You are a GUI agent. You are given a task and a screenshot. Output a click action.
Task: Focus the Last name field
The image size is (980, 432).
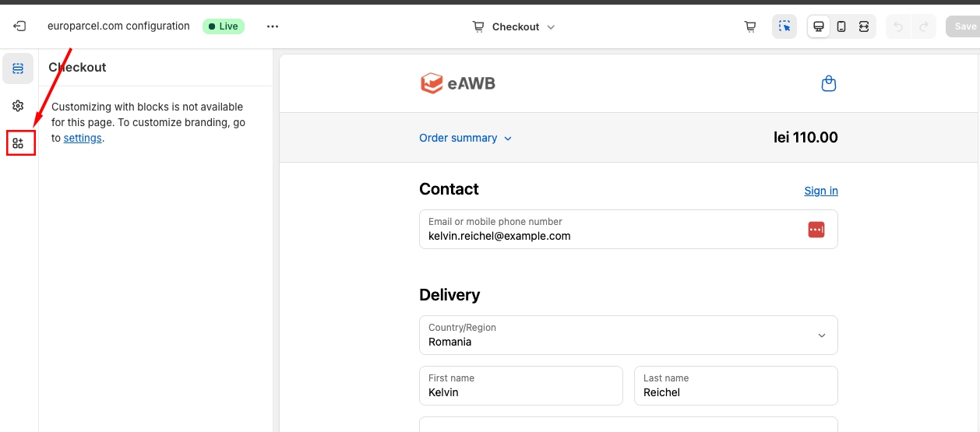[x=735, y=385]
